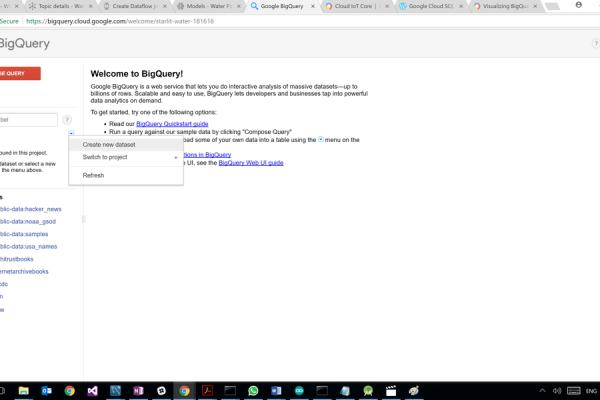Open Visual Studio from the taskbar
Image resolution: width=600 pixels, height=400 pixels.
[x=93, y=391]
